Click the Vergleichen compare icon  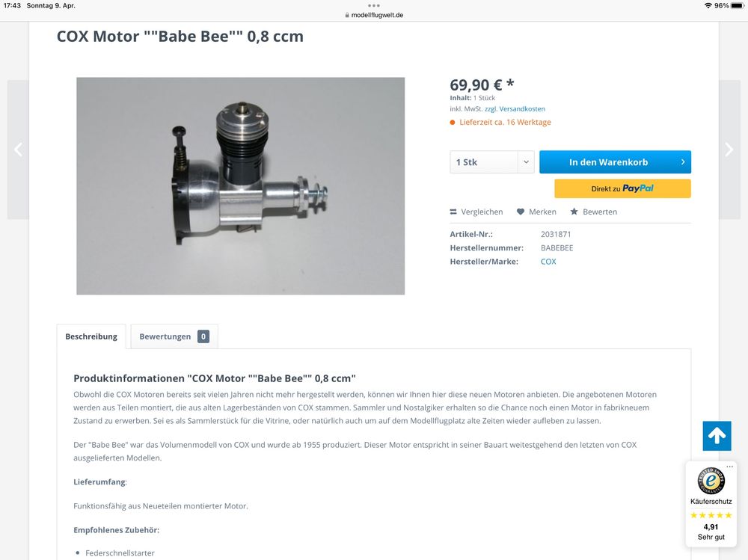453,212
